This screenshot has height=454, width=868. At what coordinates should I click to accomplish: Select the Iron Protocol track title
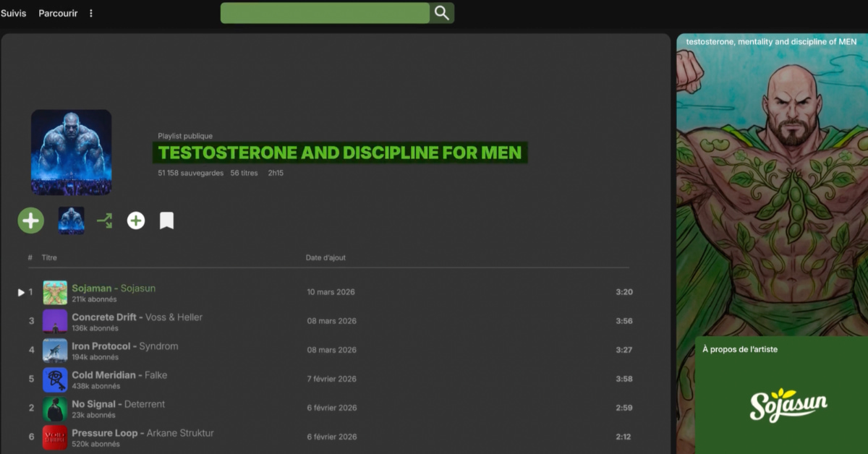pos(101,346)
